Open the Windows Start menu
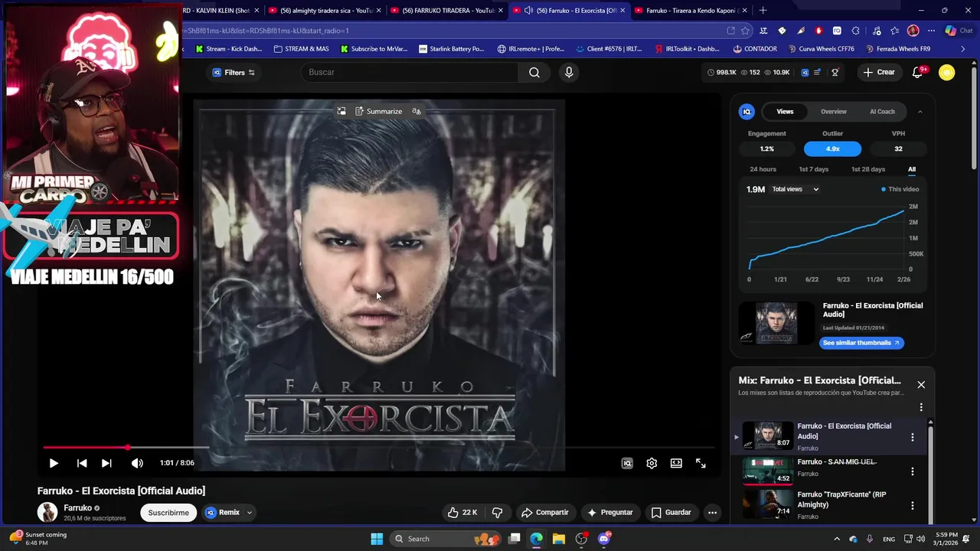Image resolution: width=980 pixels, height=551 pixels. tap(377, 539)
